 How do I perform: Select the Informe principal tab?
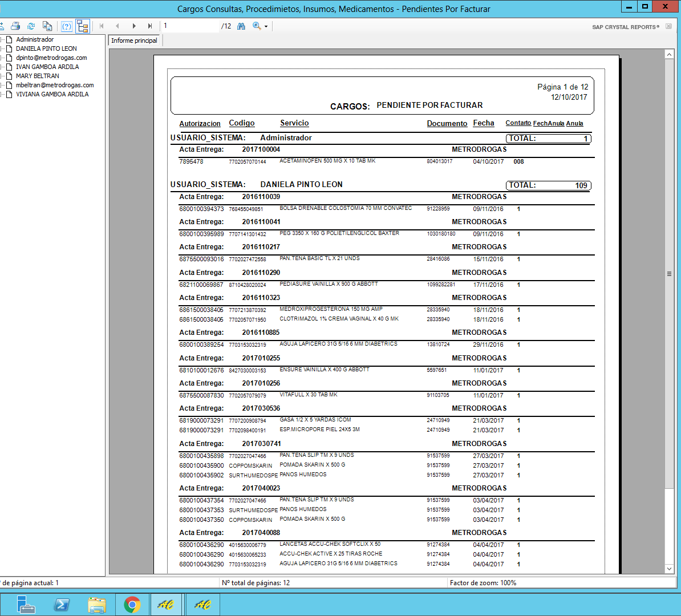coord(134,40)
